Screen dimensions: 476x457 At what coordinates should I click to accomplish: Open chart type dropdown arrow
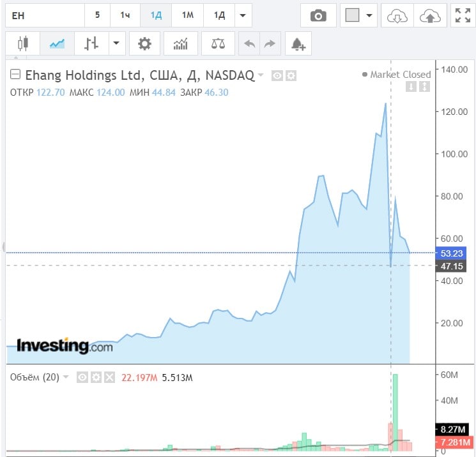tap(116, 43)
